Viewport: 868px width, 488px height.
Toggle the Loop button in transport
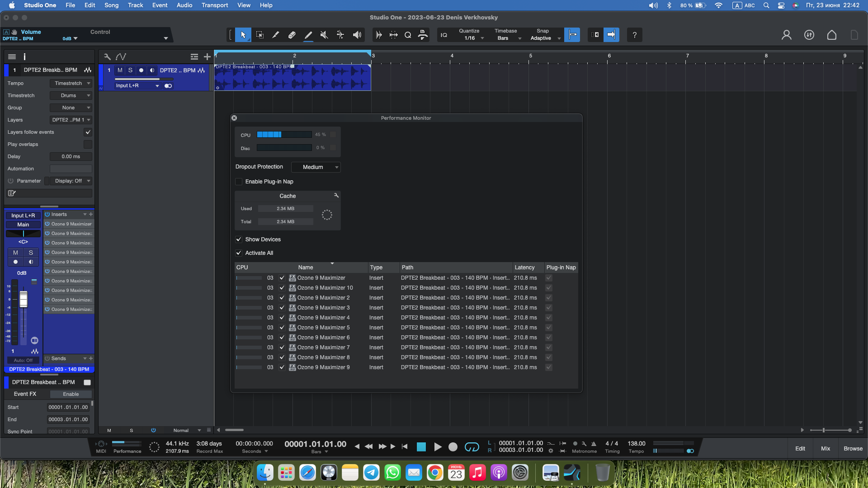(x=472, y=447)
